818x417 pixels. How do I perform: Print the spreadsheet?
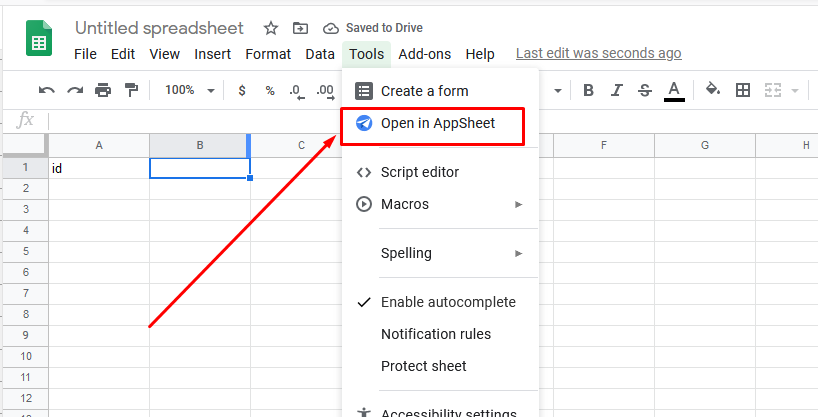[x=103, y=90]
